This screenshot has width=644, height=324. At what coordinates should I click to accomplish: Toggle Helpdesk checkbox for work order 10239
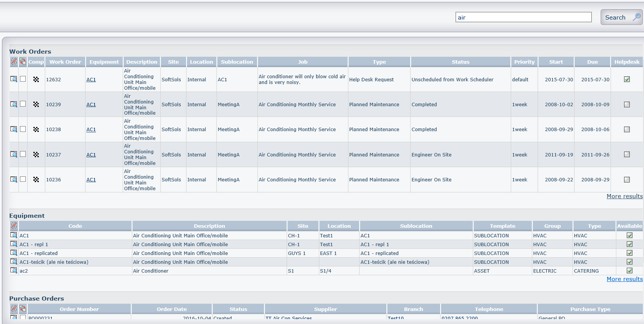(x=627, y=104)
